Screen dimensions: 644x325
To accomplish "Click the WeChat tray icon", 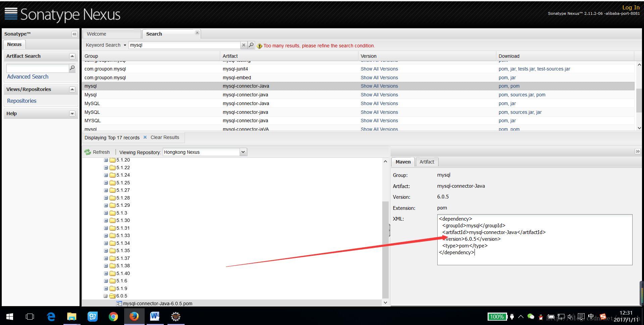I will click(531, 317).
